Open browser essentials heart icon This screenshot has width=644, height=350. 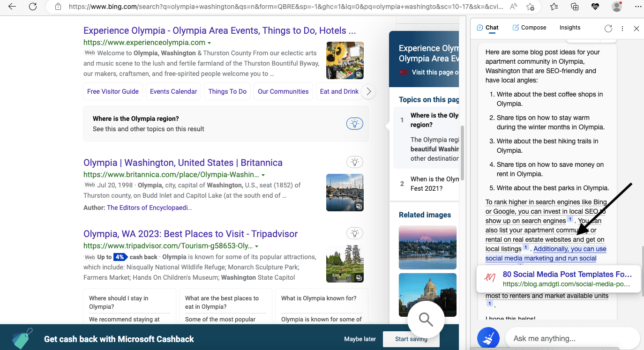(595, 7)
